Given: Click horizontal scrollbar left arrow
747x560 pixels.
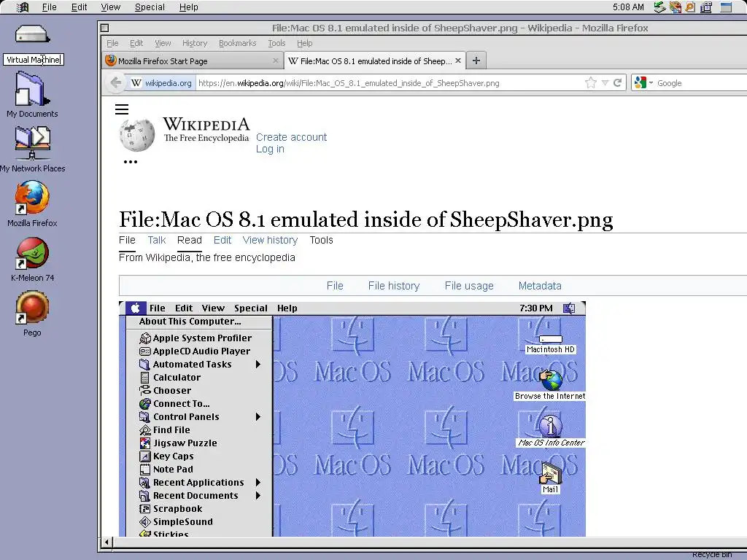Looking at the screenshot, I should click(107, 542).
